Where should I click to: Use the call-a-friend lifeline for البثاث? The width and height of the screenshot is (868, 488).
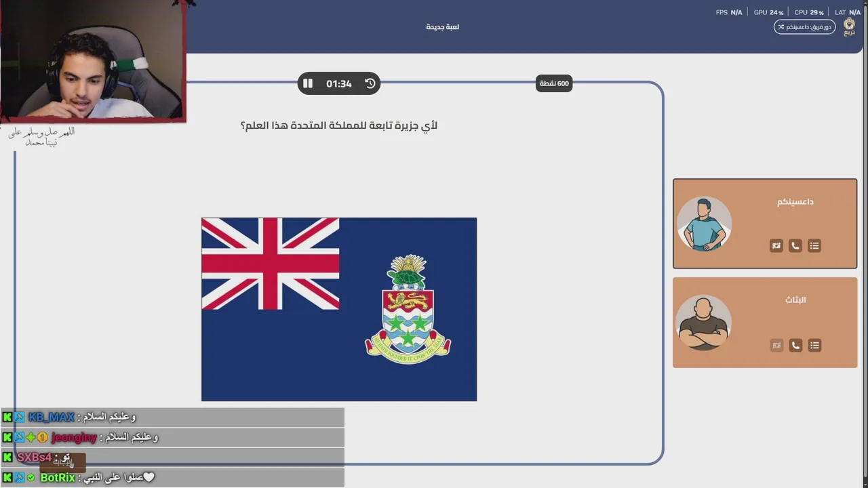(x=795, y=346)
